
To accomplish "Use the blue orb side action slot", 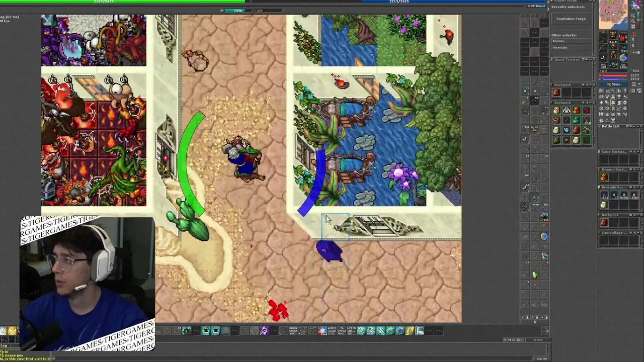I will (x=544, y=236).
